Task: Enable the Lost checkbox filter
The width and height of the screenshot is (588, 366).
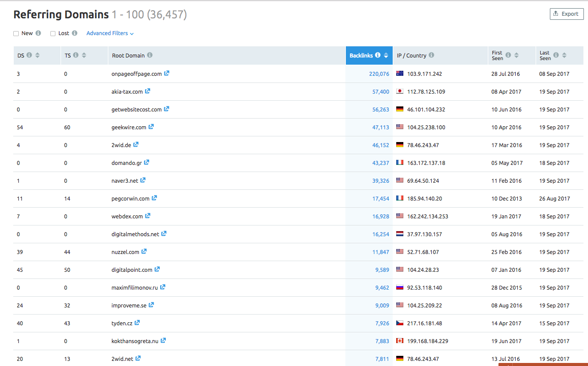Action: [x=53, y=34]
